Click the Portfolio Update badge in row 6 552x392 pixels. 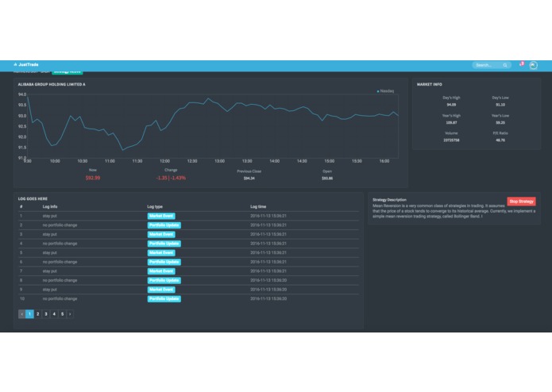[164, 262]
